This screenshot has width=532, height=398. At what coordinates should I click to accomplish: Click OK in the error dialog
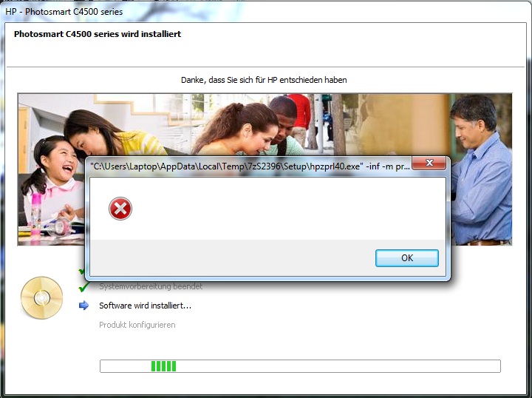(x=407, y=258)
